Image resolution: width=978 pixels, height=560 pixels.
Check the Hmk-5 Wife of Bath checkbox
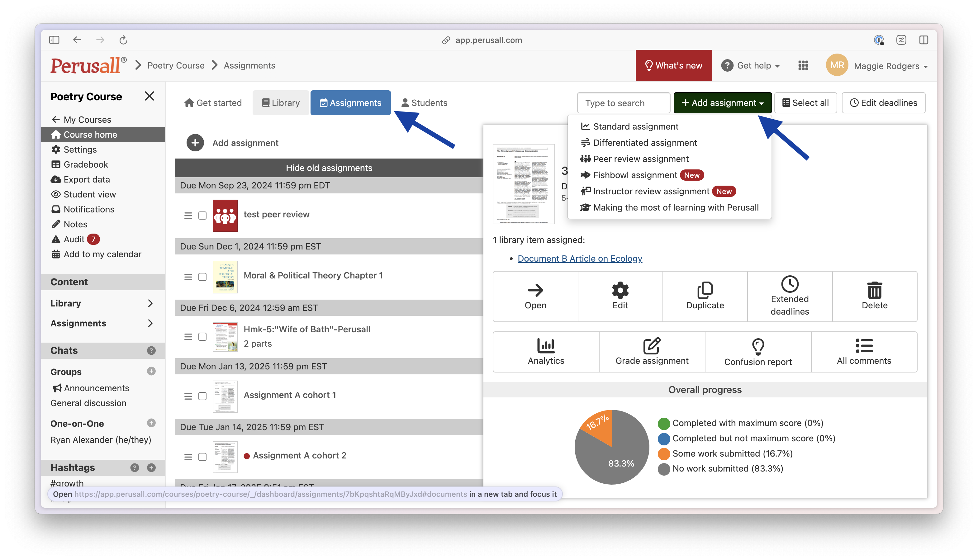[202, 337]
